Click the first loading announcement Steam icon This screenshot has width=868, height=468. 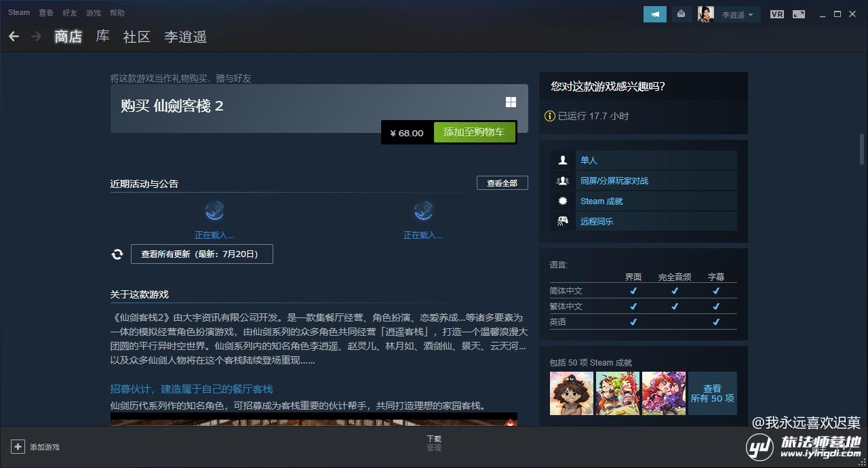tap(214, 211)
